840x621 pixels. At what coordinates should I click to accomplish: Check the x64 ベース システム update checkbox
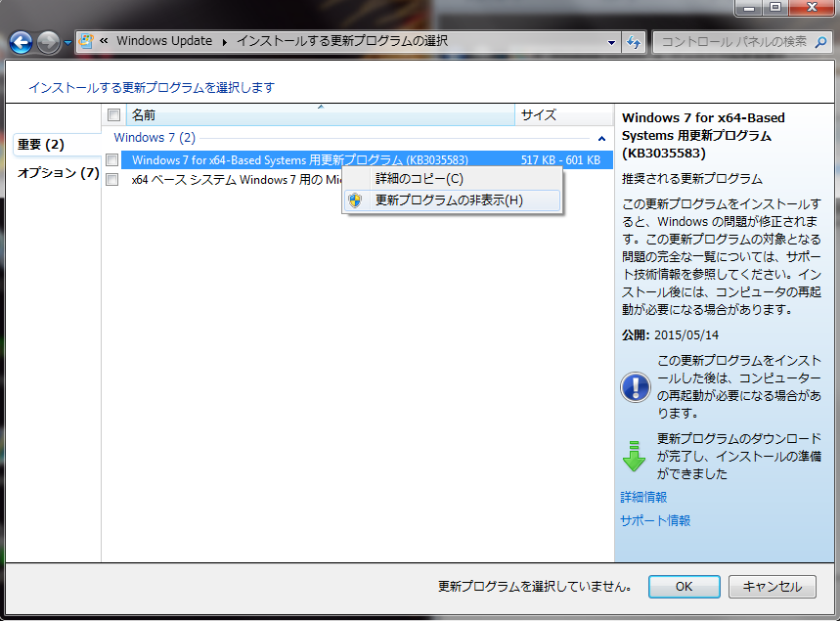(x=111, y=180)
